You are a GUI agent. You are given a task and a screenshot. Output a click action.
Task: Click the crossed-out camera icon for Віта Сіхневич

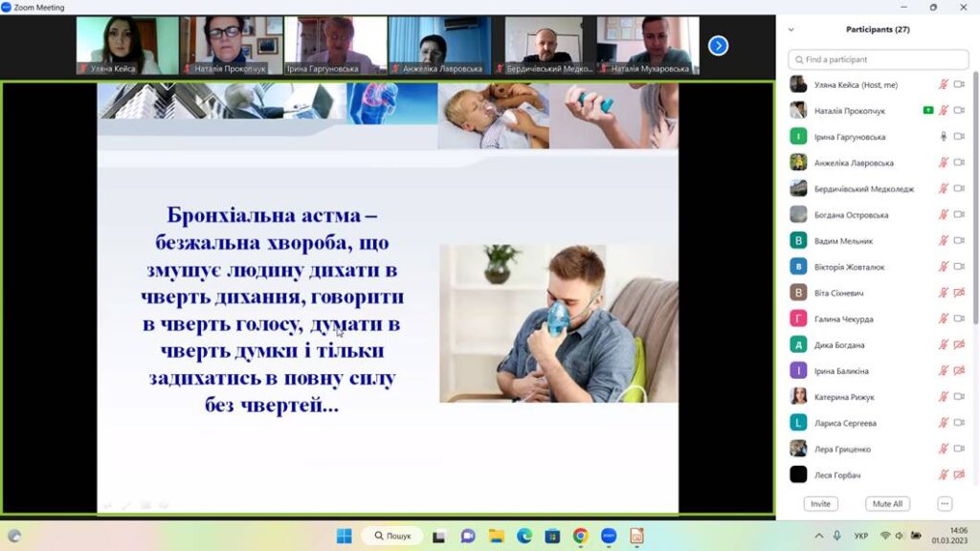(959, 293)
